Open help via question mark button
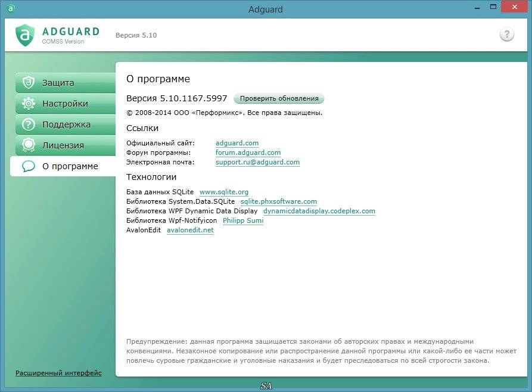 pyautogui.click(x=506, y=35)
